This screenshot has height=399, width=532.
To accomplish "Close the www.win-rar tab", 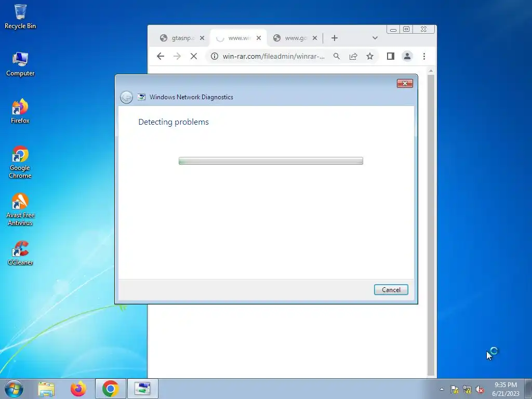I will [x=259, y=38].
